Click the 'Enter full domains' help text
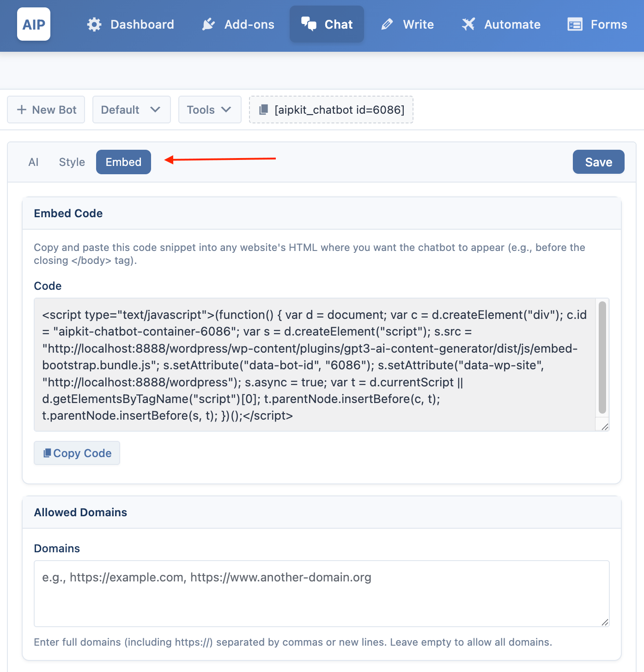This screenshot has width=644, height=672. click(x=293, y=642)
